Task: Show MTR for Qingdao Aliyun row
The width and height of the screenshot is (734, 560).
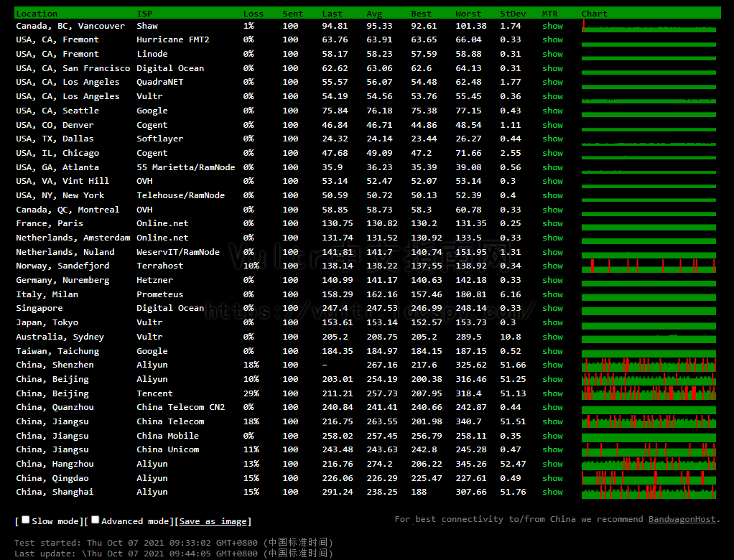Action: click(552, 478)
